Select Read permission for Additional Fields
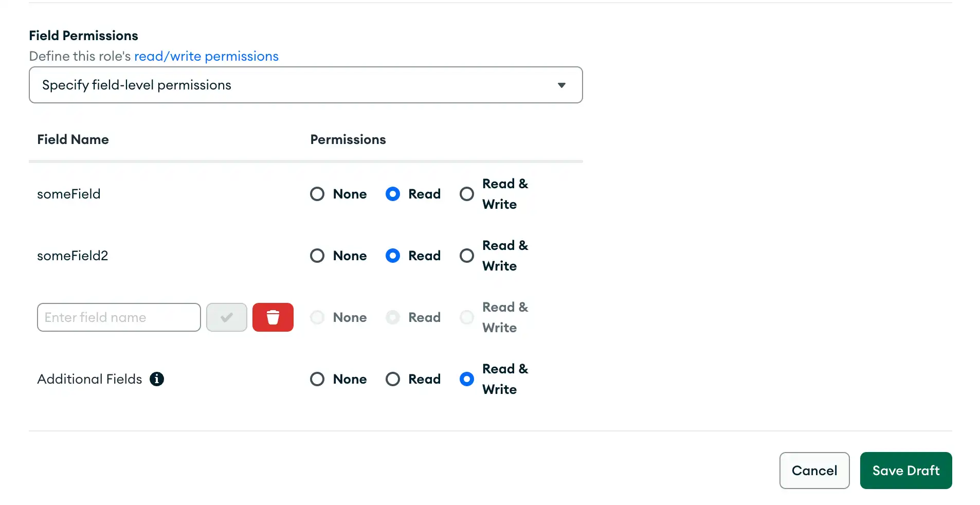This screenshot has height=505, width=980. (x=392, y=379)
